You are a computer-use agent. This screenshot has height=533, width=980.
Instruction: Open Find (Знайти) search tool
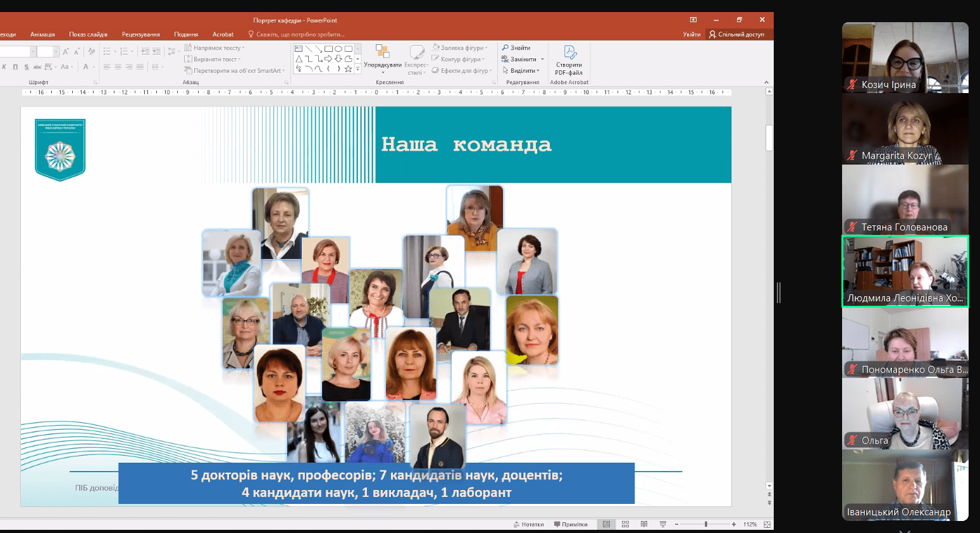pyautogui.click(x=516, y=48)
